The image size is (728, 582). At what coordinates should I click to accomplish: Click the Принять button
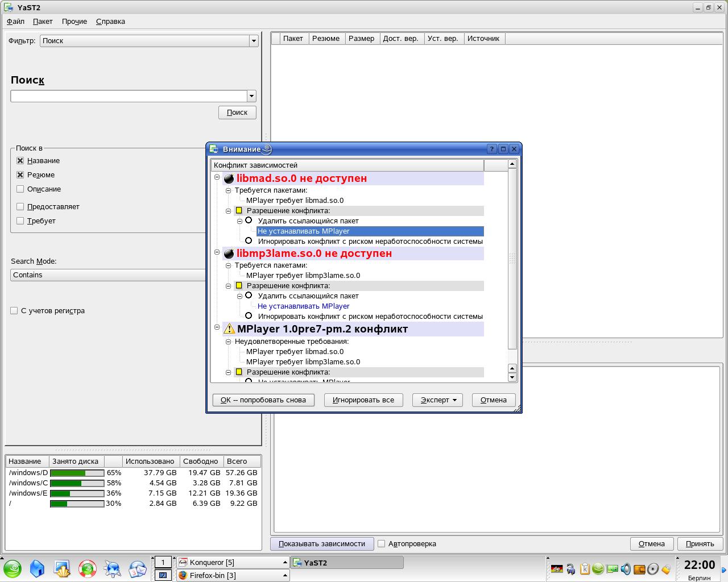pyautogui.click(x=700, y=544)
